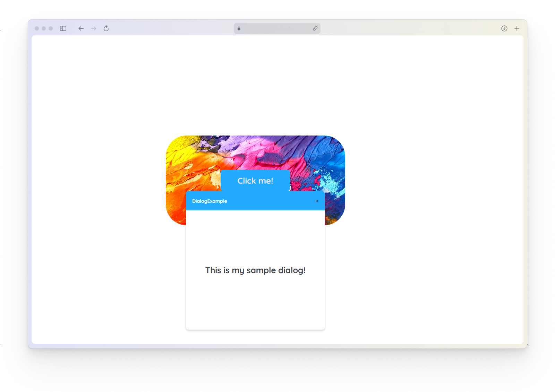This screenshot has width=555, height=392.
Task: Click the downloads icon in the toolbar
Action: coord(504,28)
